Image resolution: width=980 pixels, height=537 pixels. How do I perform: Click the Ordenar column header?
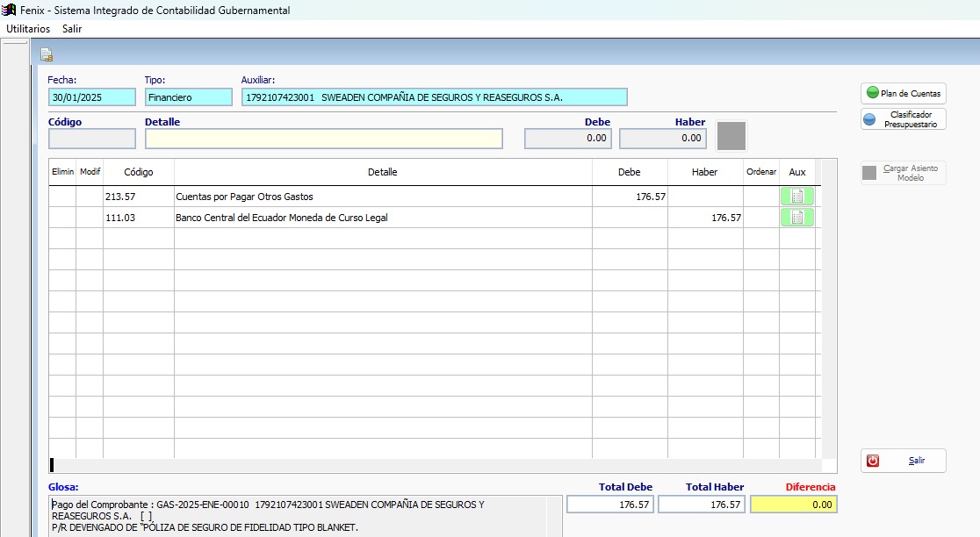(x=760, y=172)
